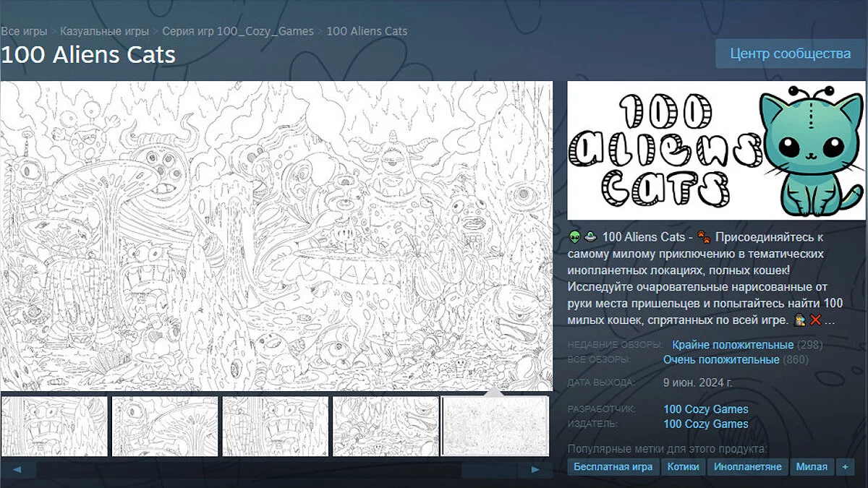Open developer '100 Cozy Games' link
868x488 pixels.
click(706, 409)
